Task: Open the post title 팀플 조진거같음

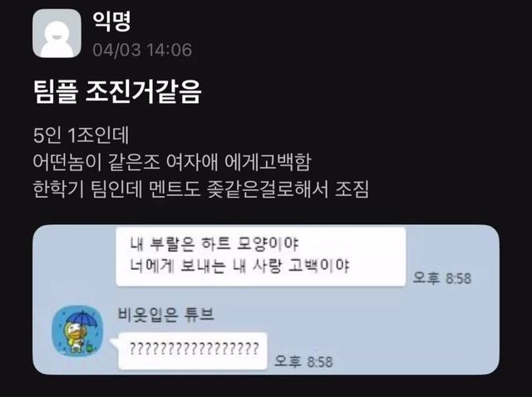Action: coord(117,92)
